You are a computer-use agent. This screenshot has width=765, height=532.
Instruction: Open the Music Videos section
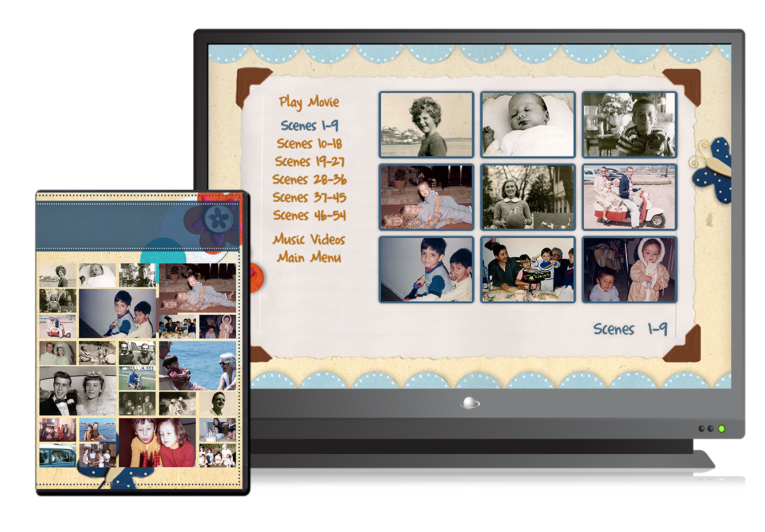309,239
